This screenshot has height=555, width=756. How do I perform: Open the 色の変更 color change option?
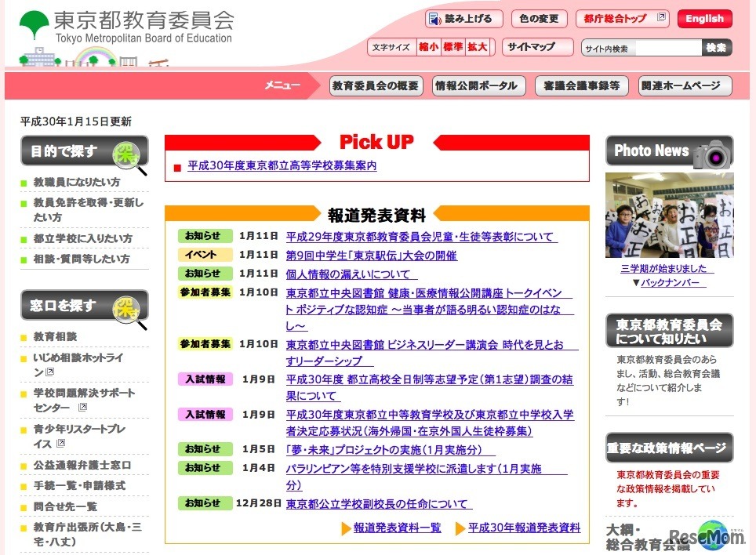(x=539, y=18)
